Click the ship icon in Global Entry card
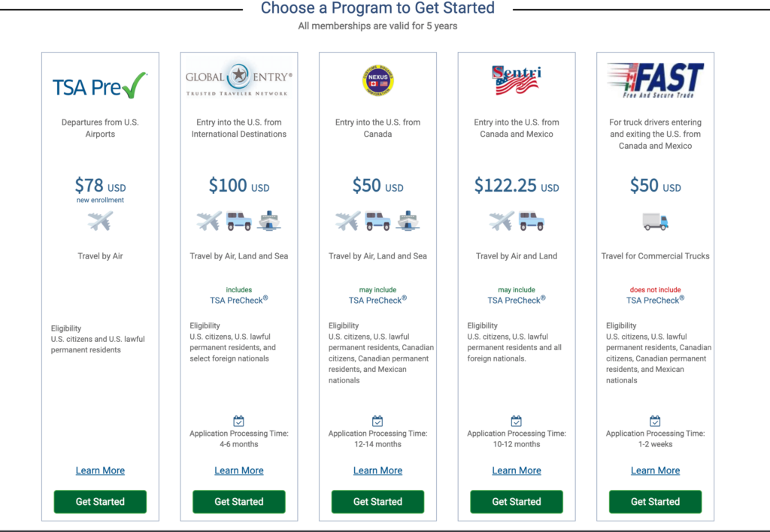 pos(269,221)
